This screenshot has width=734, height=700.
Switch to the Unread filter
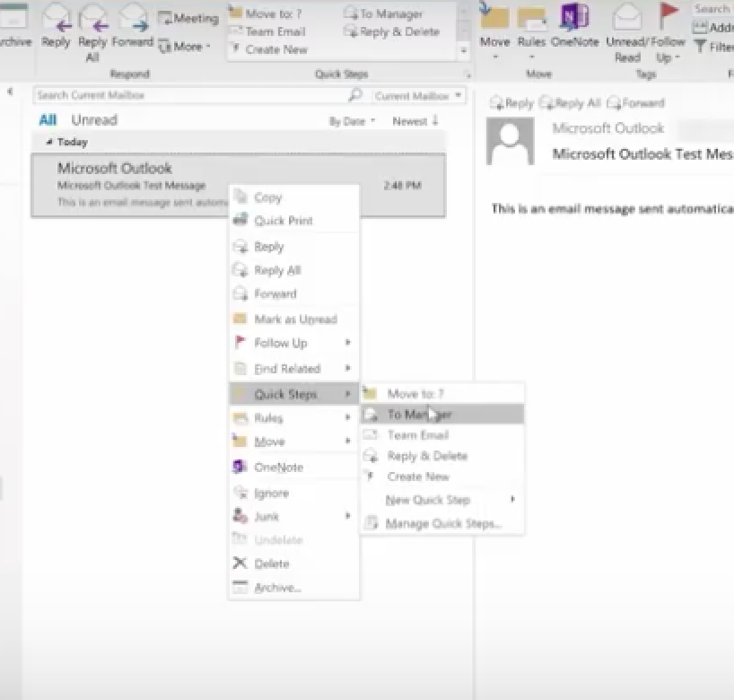pyautogui.click(x=94, y=120)
